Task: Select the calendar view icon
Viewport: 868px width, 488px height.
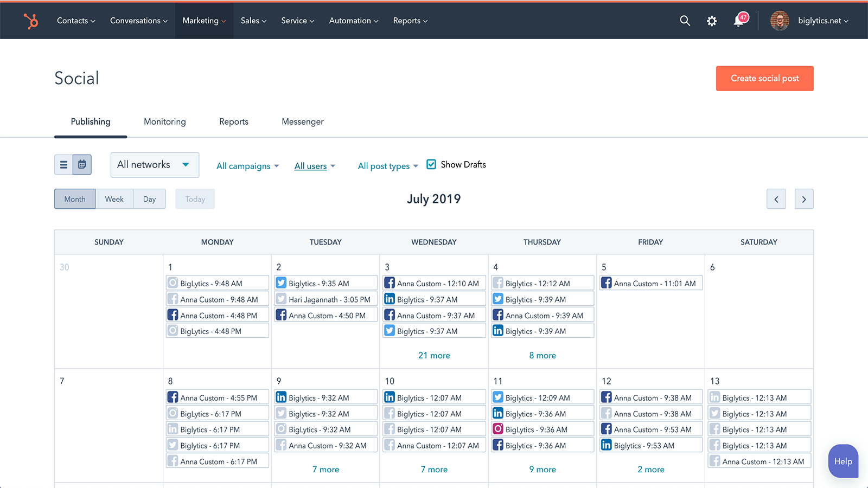Action: (82, 164)
